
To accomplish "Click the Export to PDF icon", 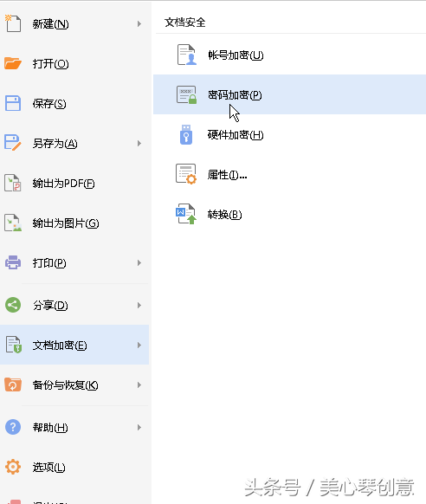I will coord(13,183).
